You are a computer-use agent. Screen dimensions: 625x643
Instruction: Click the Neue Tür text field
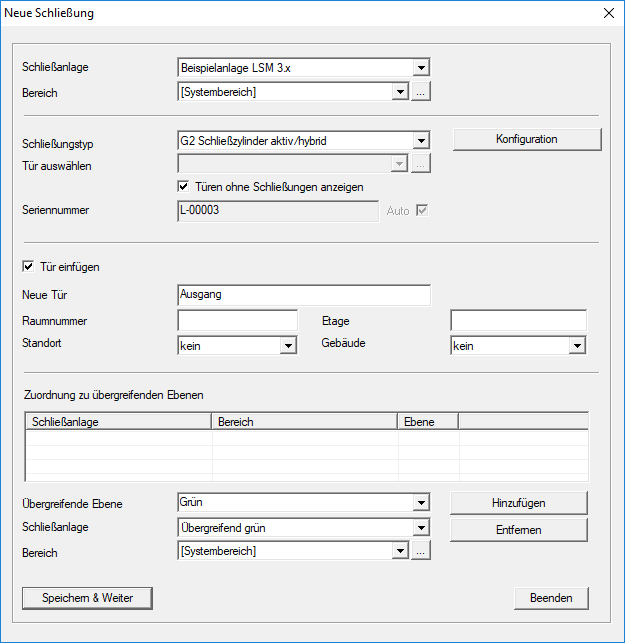pos(303,295)
